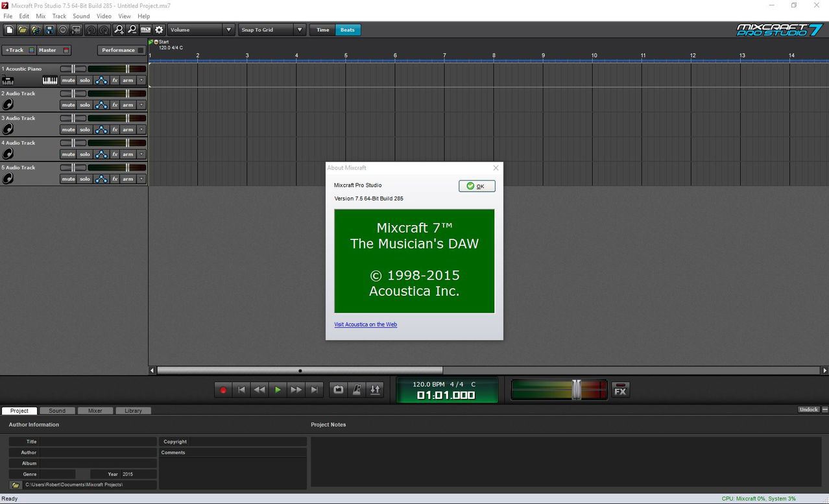Click fast forward transport button
This screenshot has height=504, width=829.
pos(296,390)
